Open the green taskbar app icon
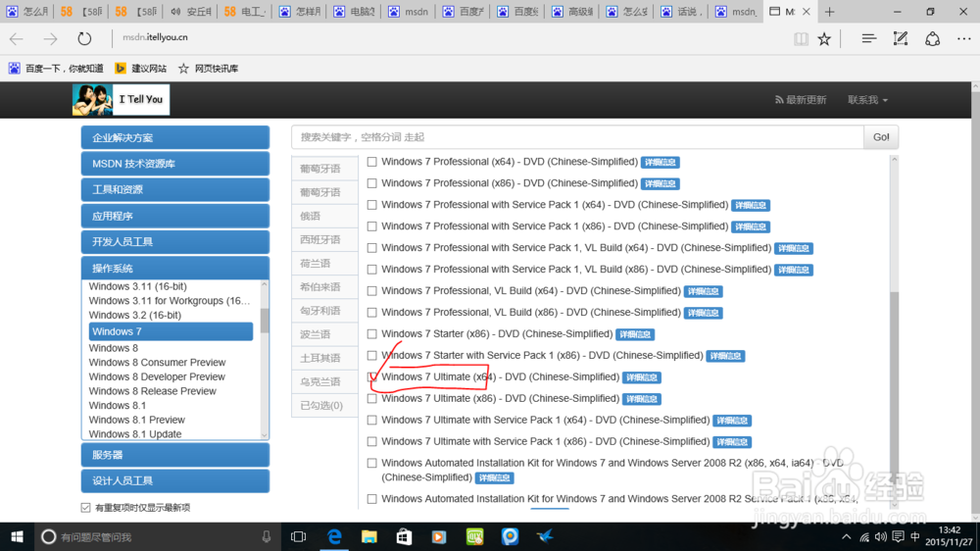Screen dimensions: 980x551 475,536
